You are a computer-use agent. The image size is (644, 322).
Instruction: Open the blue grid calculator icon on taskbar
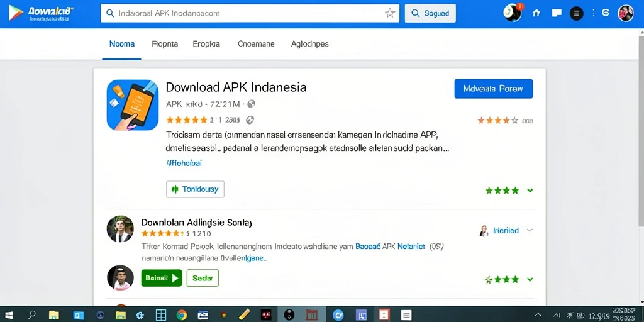pyautogui.click(x=160, y=315)
